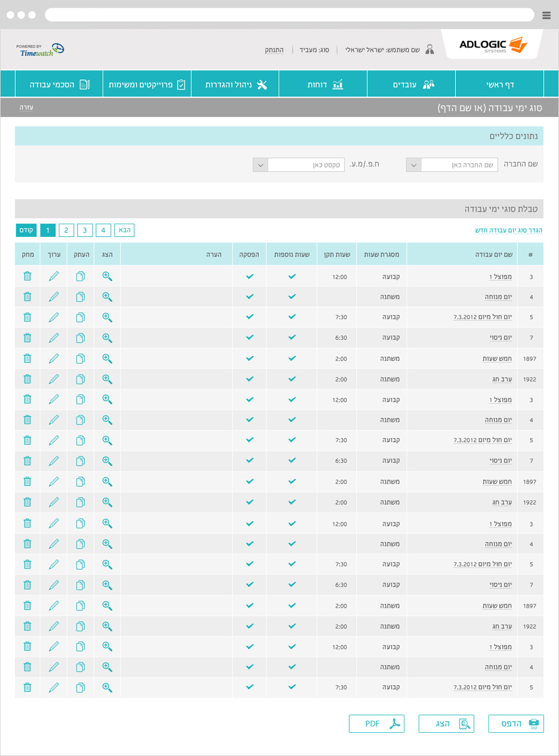
Task: Copy the top table row via העתק icon
Action: [x=80, y=276]
